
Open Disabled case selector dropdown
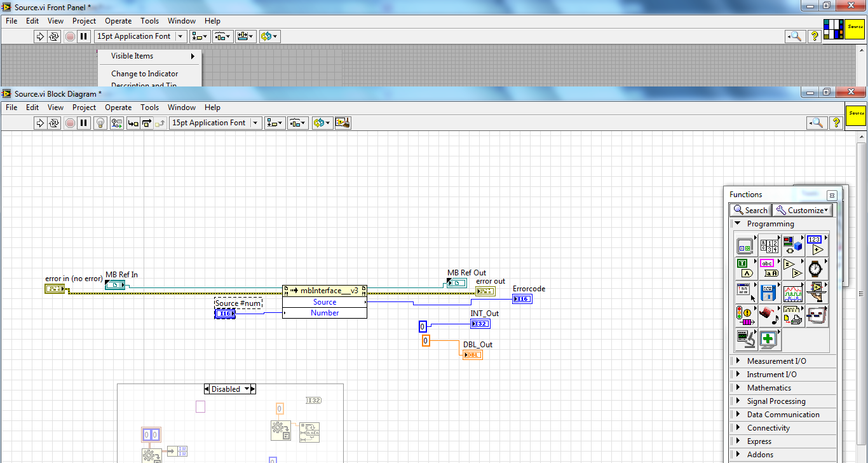pyautogui.click(x=247, y=389)
